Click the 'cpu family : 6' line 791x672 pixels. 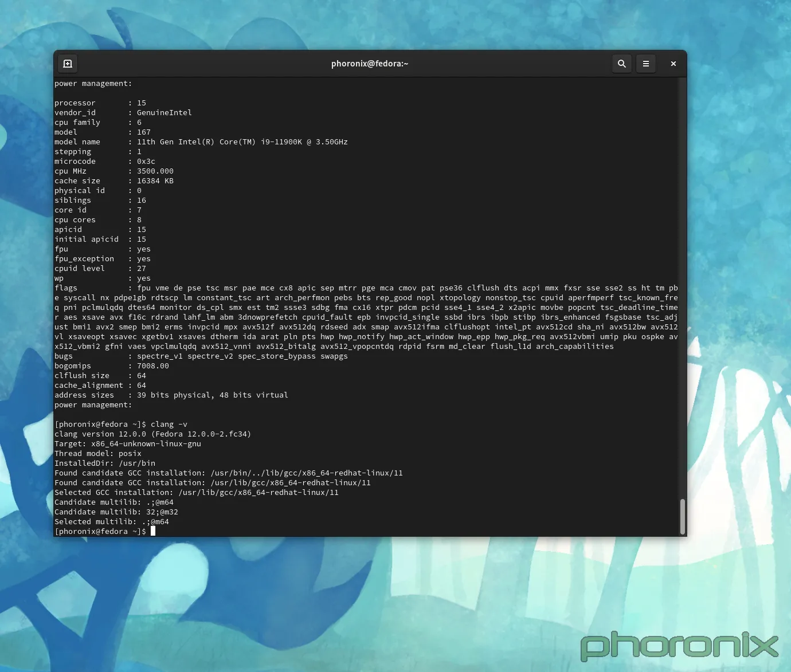(x=98, y=123)
